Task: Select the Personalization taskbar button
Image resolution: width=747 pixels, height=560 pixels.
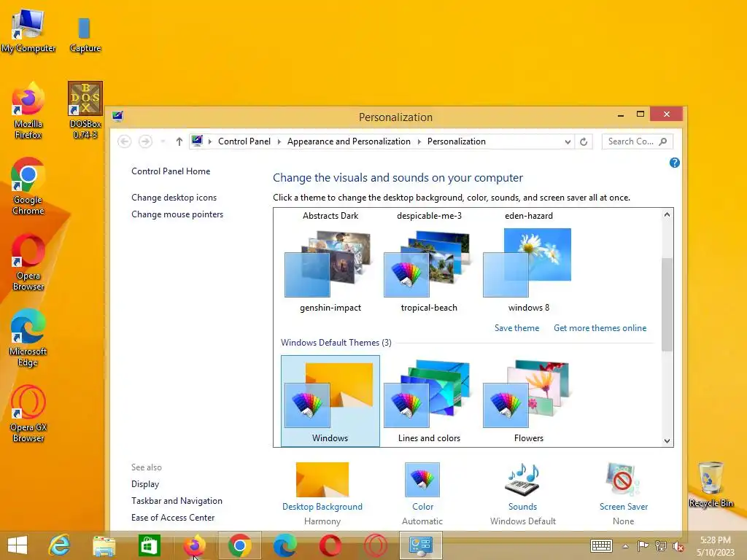Action: (421, 545)
